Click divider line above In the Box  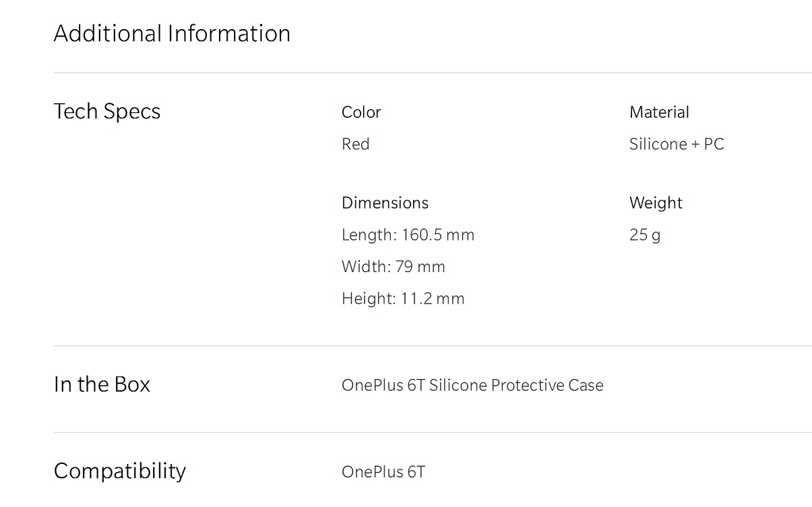pos(433,346)
